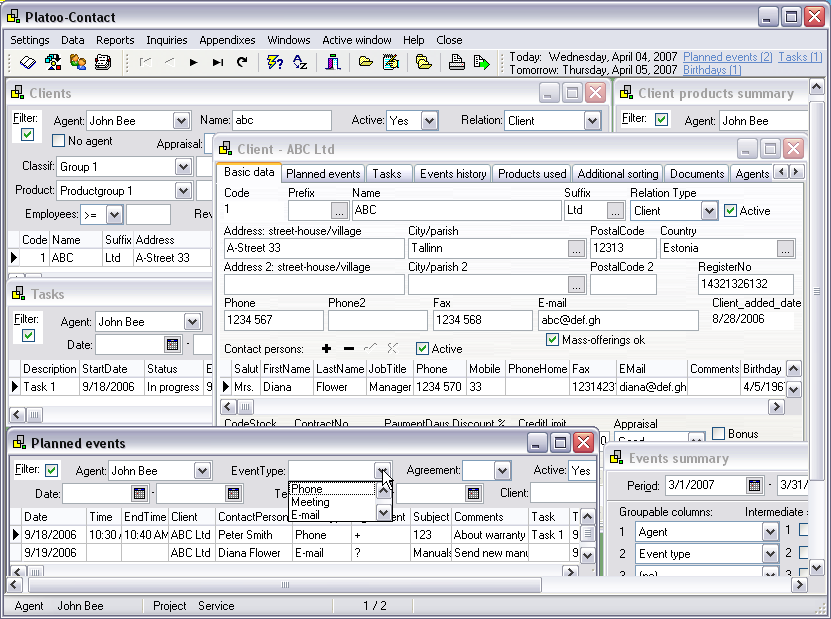The width and height of the screenshot is (831, 619).
Task: Click the A-Z sort toolbar icon
Action: click(x=299, y=62)
